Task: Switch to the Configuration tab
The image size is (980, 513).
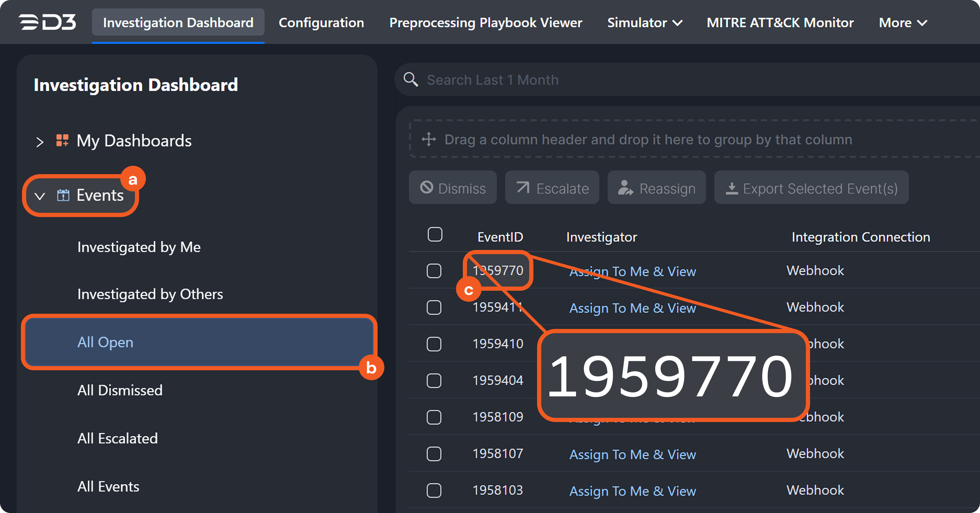Action: (x=321, y=23)
